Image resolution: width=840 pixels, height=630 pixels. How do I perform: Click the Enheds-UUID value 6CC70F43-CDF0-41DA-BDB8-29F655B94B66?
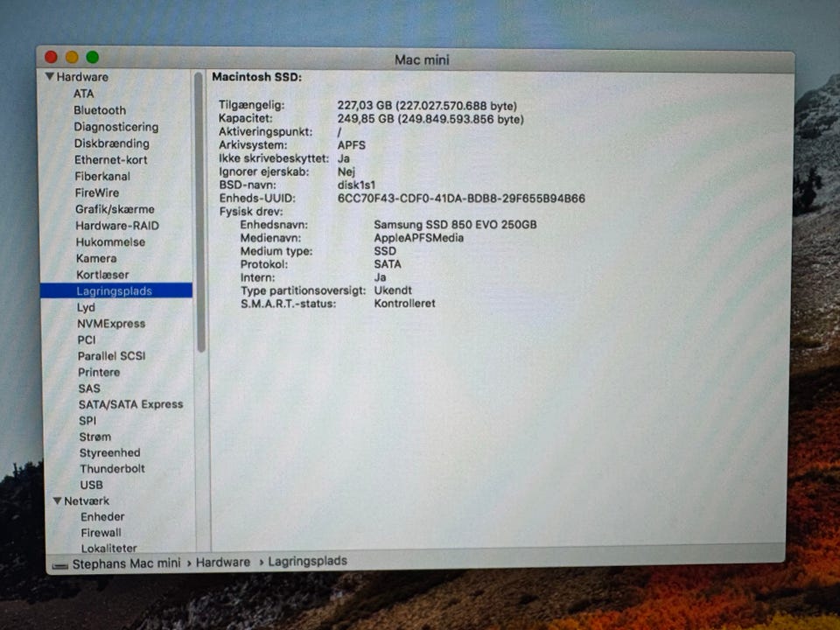(x=461, y=199)
